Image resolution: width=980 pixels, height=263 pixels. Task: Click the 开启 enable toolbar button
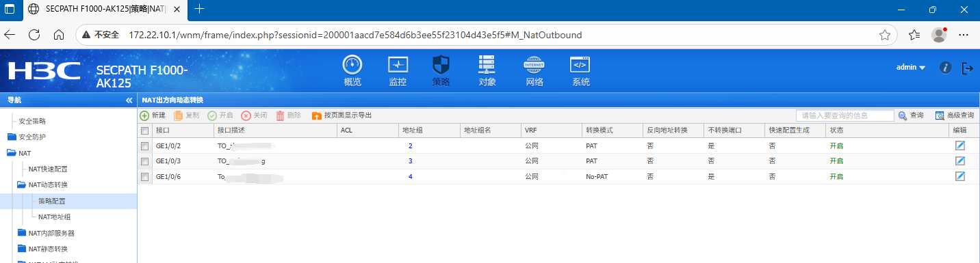click(x=220, y=115)
